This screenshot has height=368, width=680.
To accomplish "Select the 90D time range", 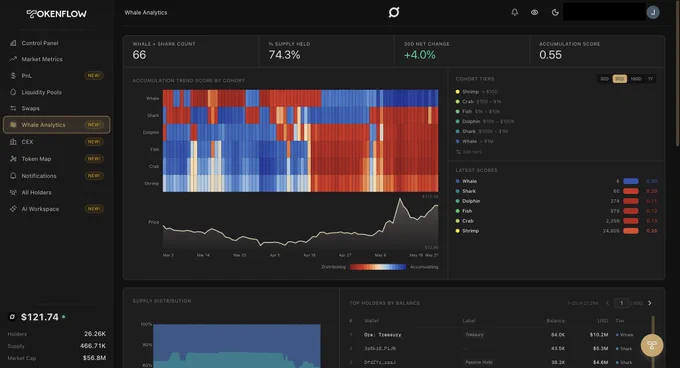I will coord(619,79).
